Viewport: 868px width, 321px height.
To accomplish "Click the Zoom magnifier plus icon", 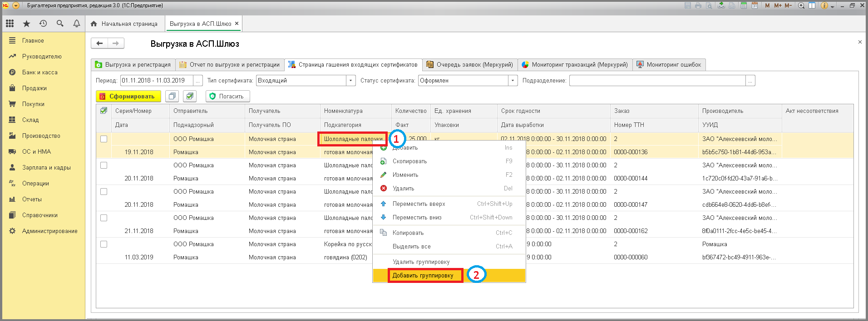I will 801,5.
